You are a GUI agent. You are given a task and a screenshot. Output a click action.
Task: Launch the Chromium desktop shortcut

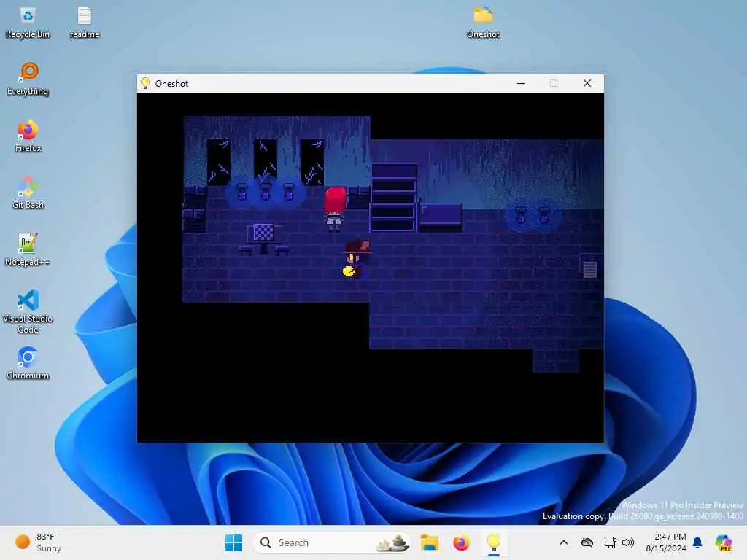[28, 363]
